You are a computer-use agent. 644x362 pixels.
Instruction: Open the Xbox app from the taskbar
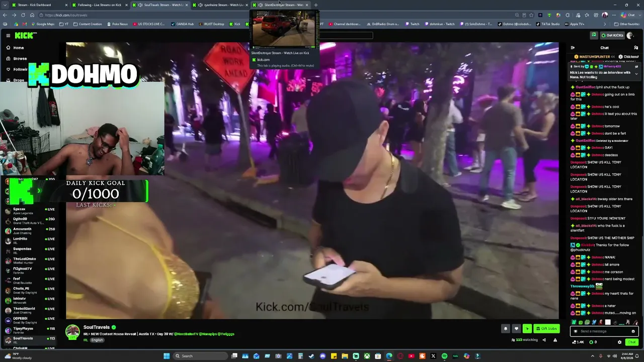tap(367, 356)
